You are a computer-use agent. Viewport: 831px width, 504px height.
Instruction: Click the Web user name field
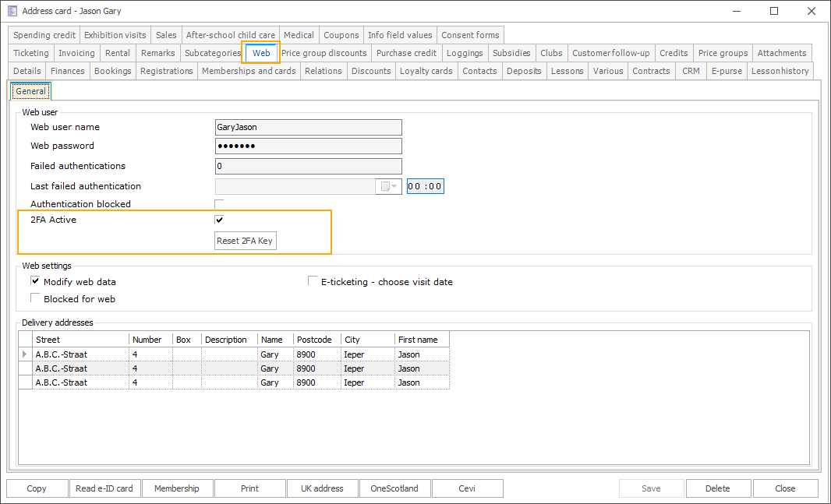(x=308, y=127)
